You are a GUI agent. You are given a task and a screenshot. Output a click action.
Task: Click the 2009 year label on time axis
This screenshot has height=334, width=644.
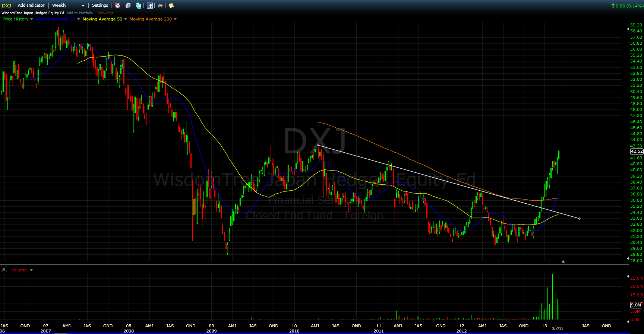point(211,331)
